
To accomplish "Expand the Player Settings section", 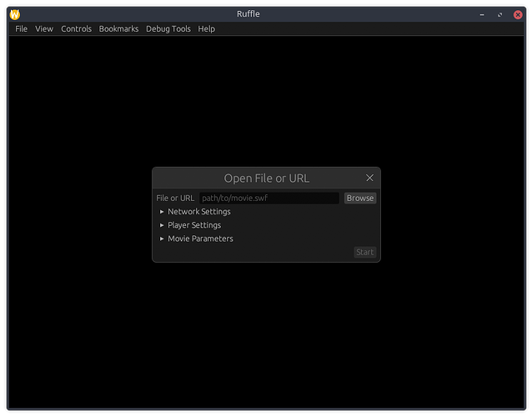I will (190, 225).
